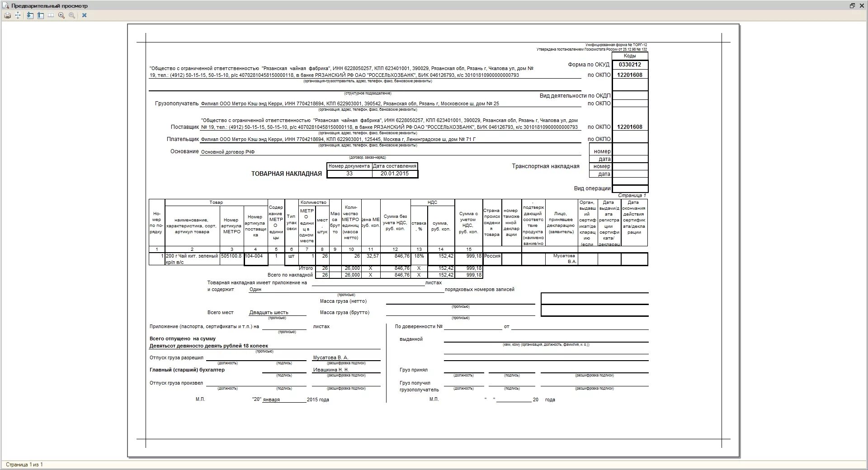The width and height of the screenshot is (868, 470).
Task: Select the move/pan arrows tool
Action: click(x=18, y=15)
